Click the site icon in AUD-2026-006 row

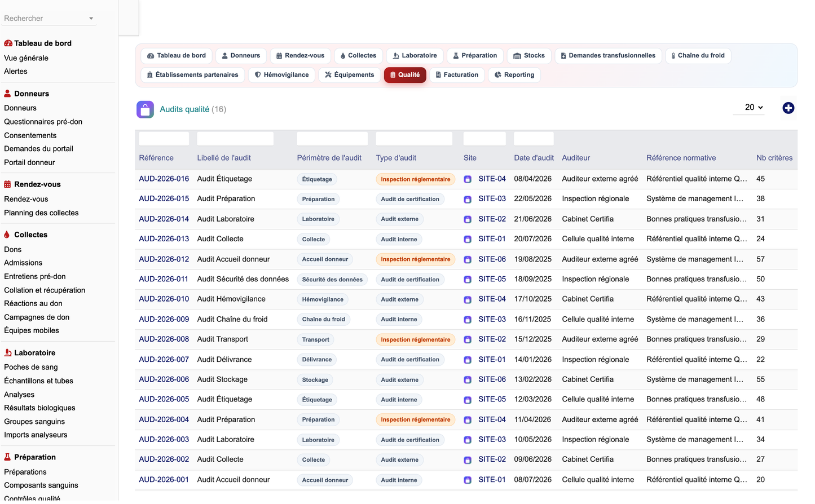[468, 380]
